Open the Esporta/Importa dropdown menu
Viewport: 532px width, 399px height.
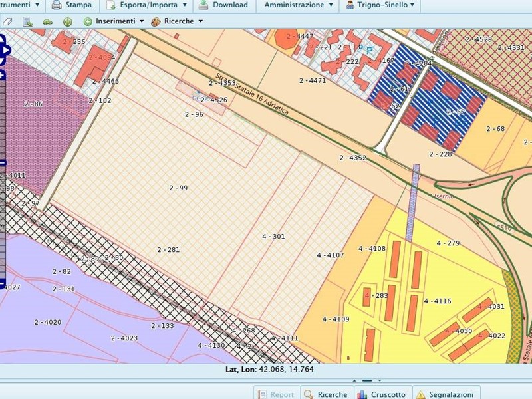[x=148, y=5]
